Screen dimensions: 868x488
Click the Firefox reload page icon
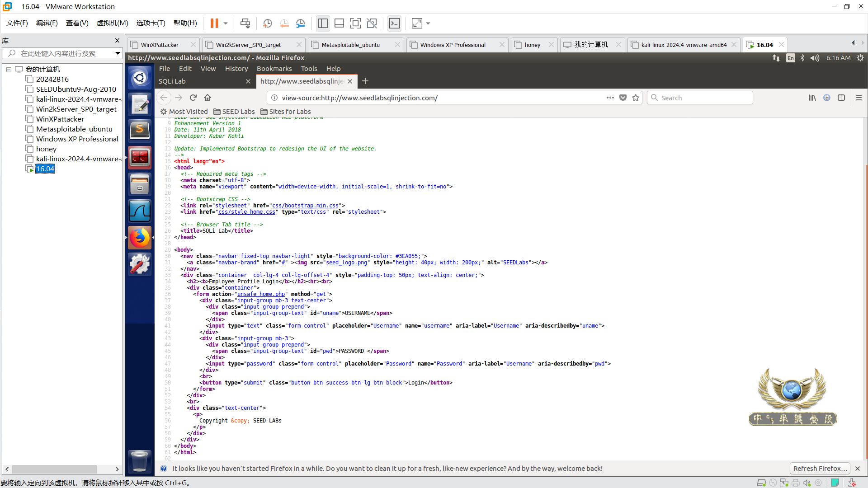pos(193,98)
